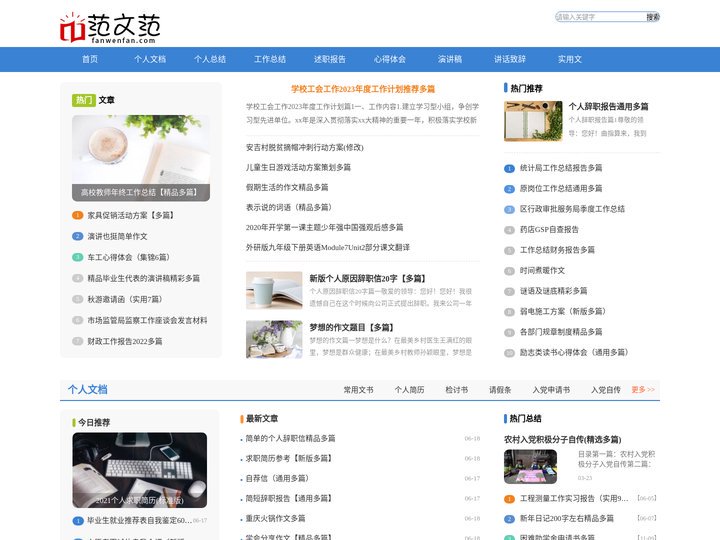Screen dimensions: 720x540
Task: Open 工作总结财务报告多篇 link
Action: [557, 250]
